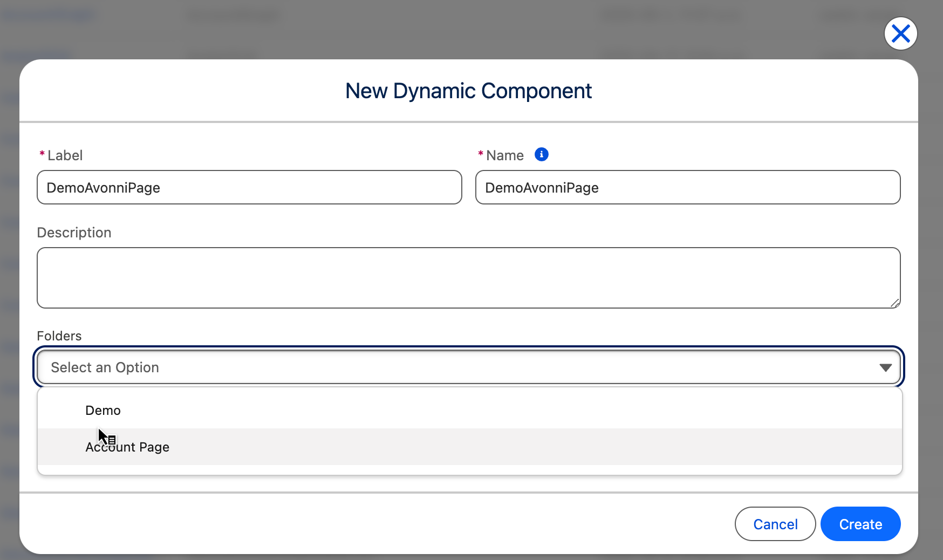
Task: Click the 'Label' field caption
Action: tap(65, 155)
